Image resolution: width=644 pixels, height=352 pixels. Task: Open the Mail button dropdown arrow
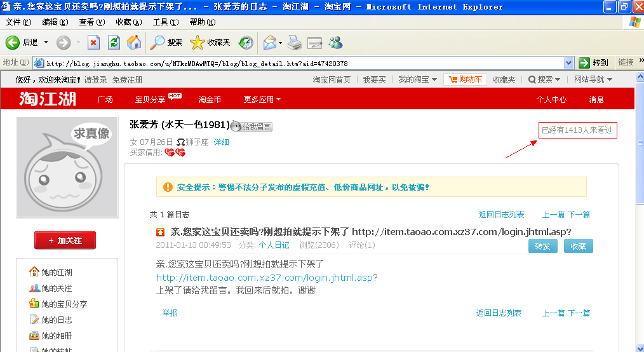pos(280,43)
